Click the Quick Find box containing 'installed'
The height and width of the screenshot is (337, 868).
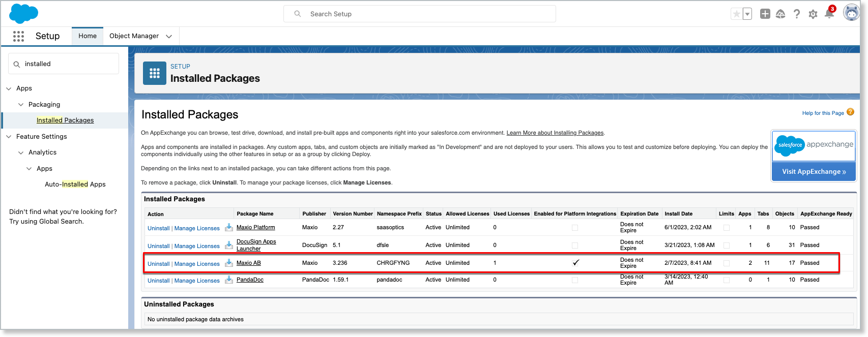click(x=64, y=64)
